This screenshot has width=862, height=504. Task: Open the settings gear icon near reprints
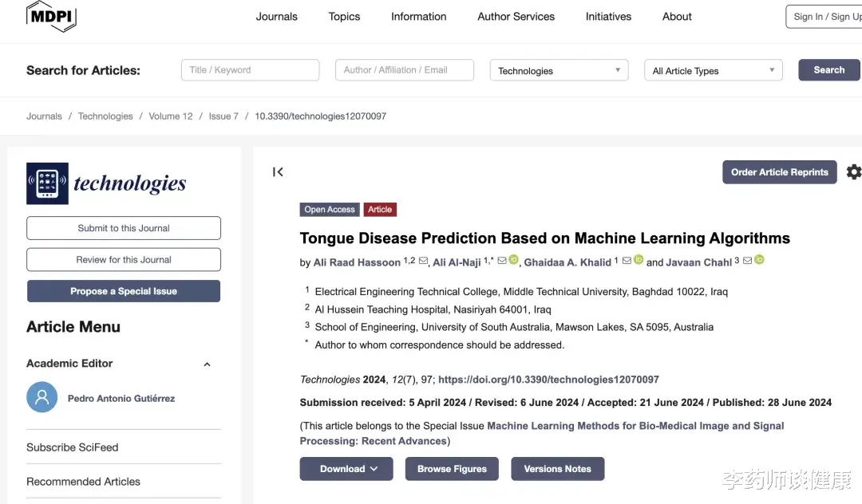pos(854,171)
